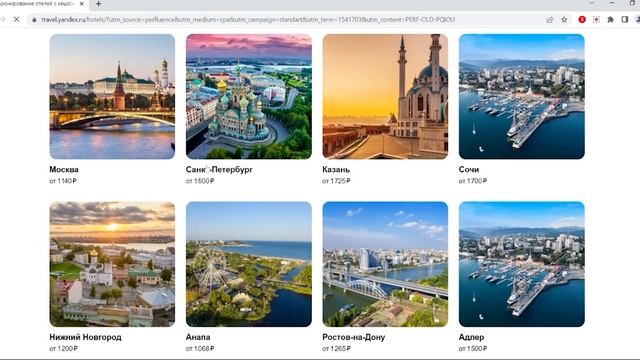Share this page using the share icon
Viewport: 640px width, 360px height.
[550, 20]
